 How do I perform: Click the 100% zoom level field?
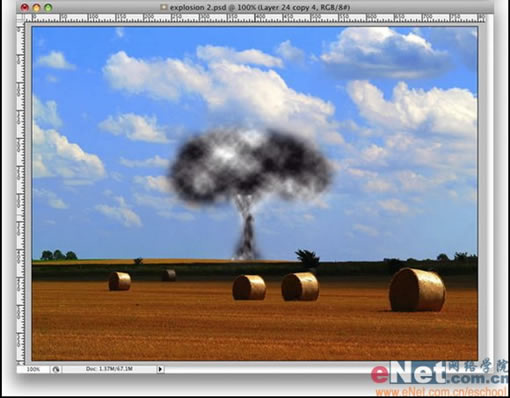(x=33, y=369)
